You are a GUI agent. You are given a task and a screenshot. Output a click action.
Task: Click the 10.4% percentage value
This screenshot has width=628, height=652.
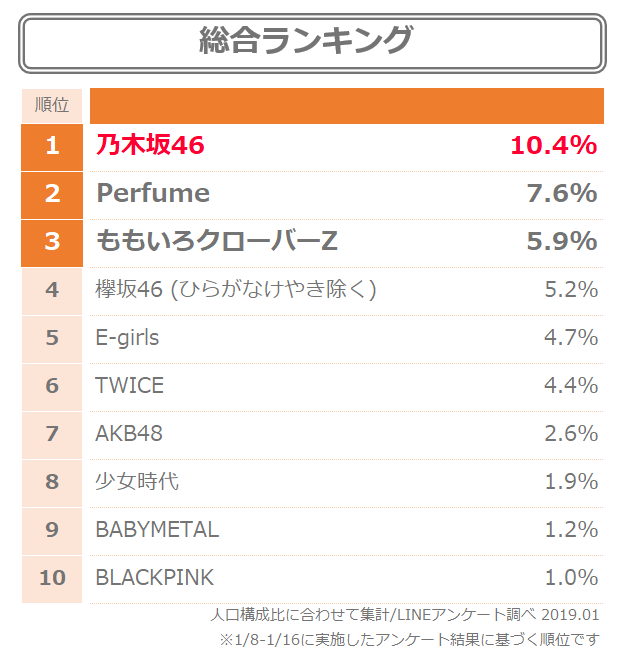click(554, 146)
